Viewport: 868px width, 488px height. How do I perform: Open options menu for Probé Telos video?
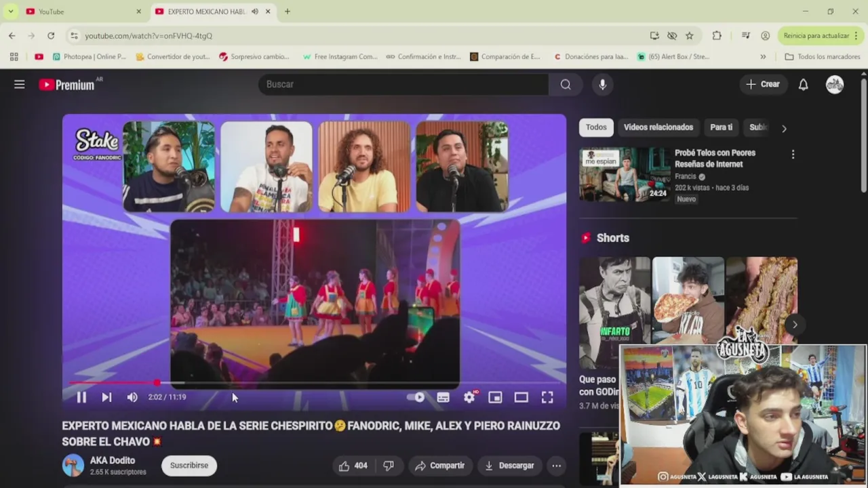(x=793, y=155)
